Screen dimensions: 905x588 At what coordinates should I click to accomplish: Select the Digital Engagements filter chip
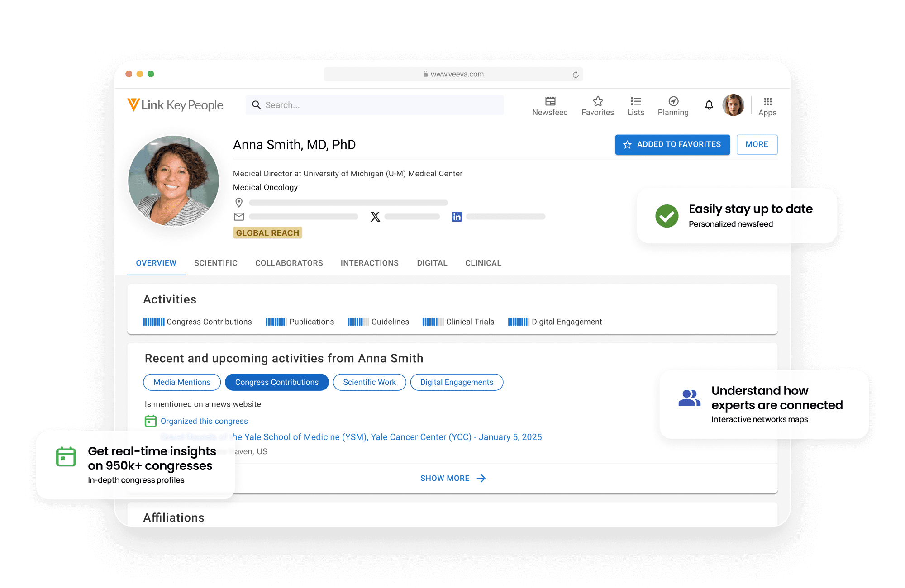point(456,382)
